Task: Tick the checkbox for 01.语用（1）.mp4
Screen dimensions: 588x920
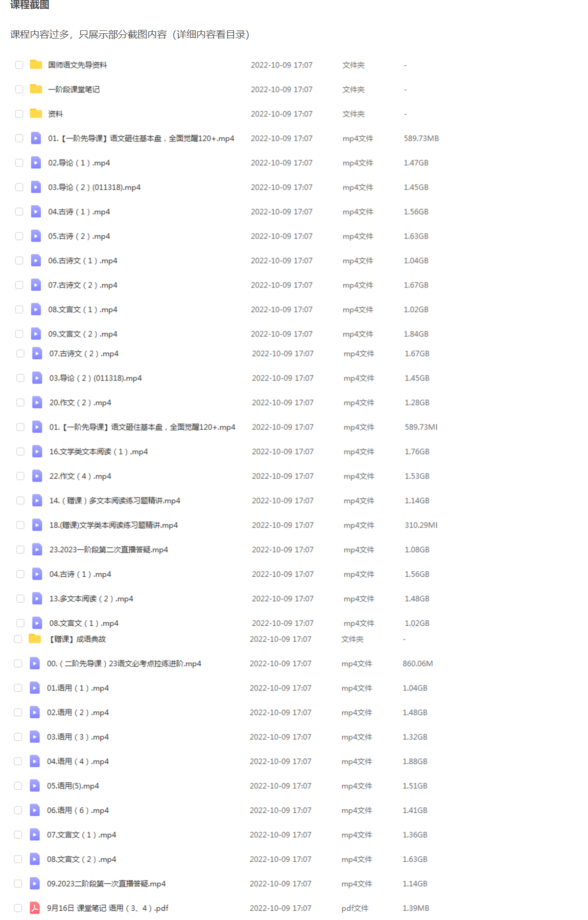Action: tap(18, 688)
